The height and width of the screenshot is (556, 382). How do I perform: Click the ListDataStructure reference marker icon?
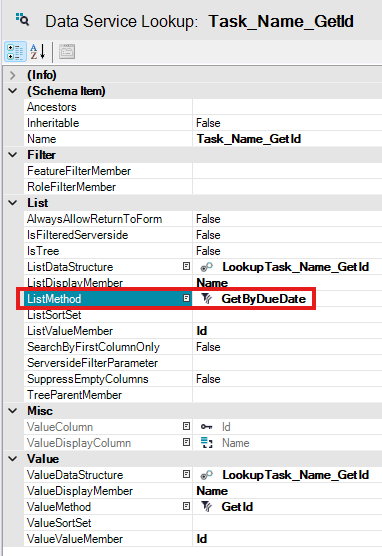(x=186, y=267)
